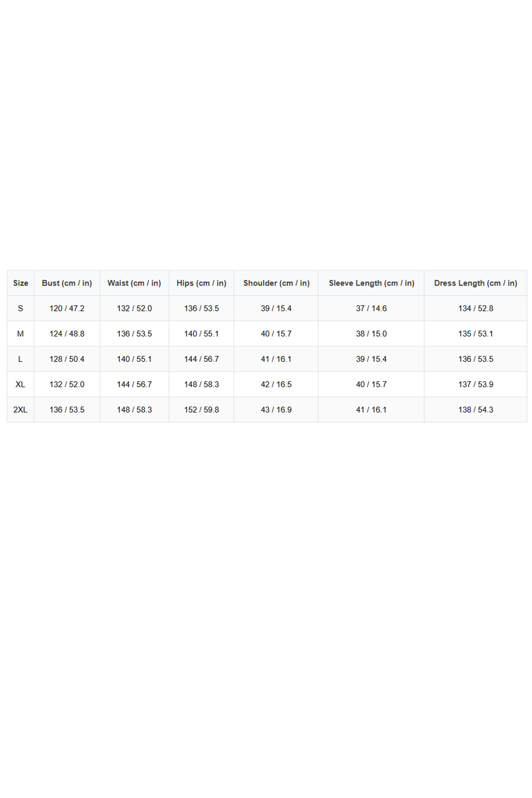Image resolution: width=532 pixels, height=798 pixels.
Task: Click hips value 152 / 59.8
Action: coord(201,410)
